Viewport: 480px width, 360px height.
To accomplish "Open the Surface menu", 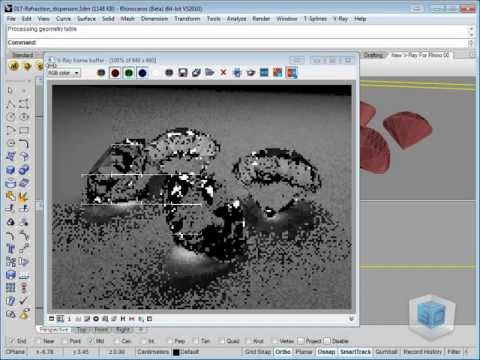I will point(86,19).
